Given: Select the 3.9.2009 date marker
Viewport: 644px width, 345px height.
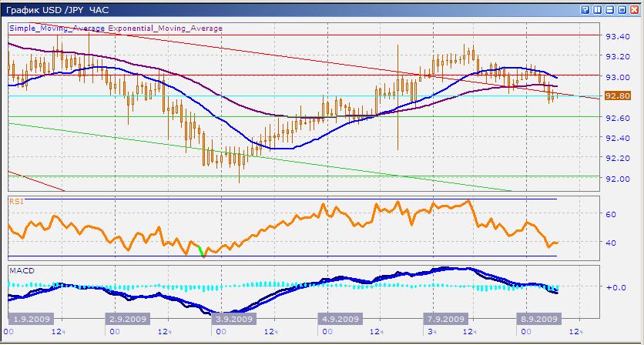Looking at the screenshot, I should (x=233, y=319).
